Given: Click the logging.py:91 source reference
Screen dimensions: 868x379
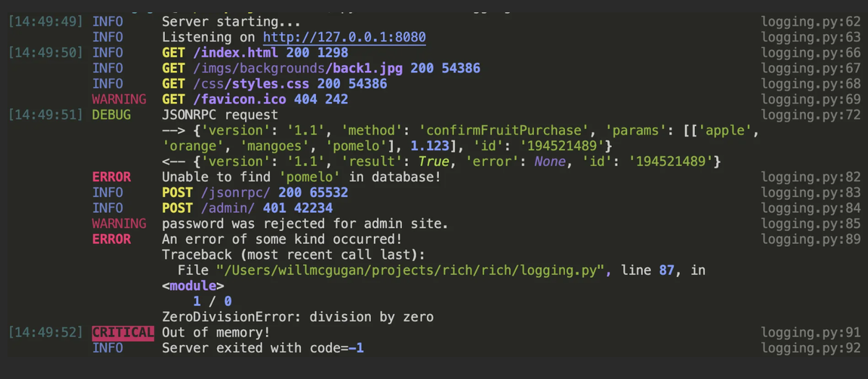Looking at the screenshot, I should click(812, 333).
